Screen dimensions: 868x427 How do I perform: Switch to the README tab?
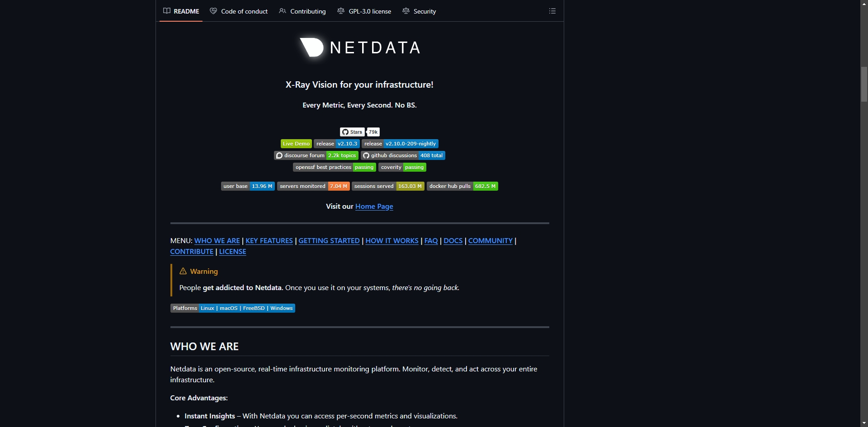[181, 11]
